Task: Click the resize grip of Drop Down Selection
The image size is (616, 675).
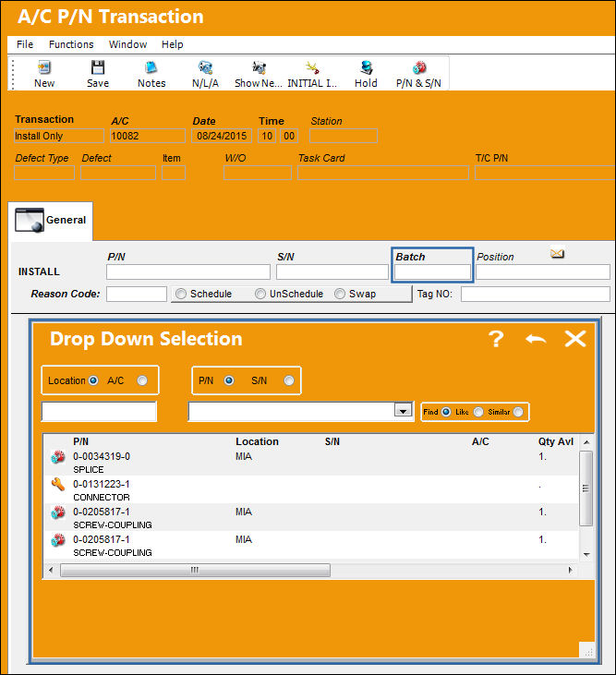Action: (587, 651)
